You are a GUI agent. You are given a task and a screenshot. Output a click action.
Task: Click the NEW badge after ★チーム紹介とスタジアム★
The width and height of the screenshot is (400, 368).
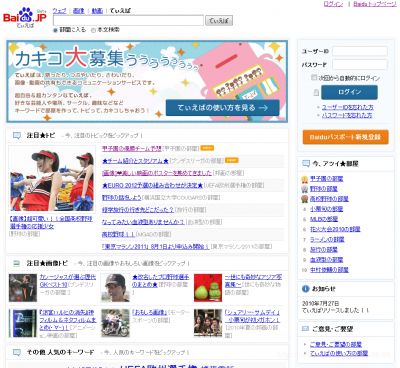click(x=232, y=160)
